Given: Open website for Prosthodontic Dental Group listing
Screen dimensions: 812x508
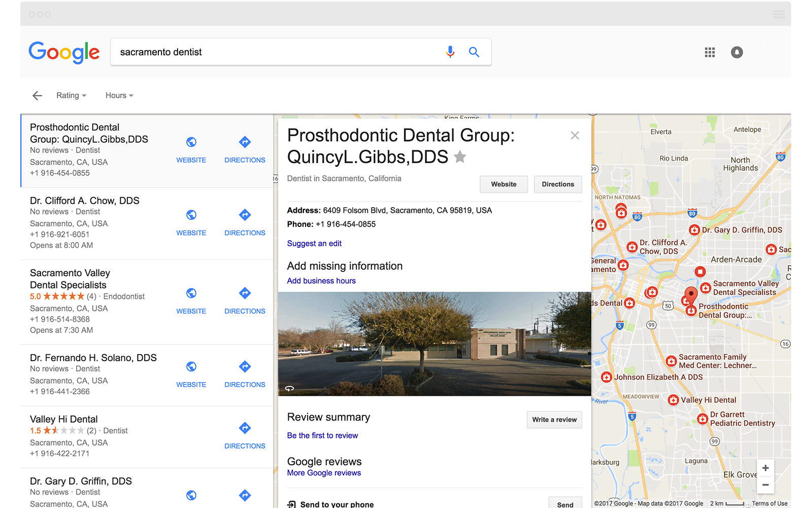Looking at the screenshot, I should pyautogui.click(x=191, y=149).
